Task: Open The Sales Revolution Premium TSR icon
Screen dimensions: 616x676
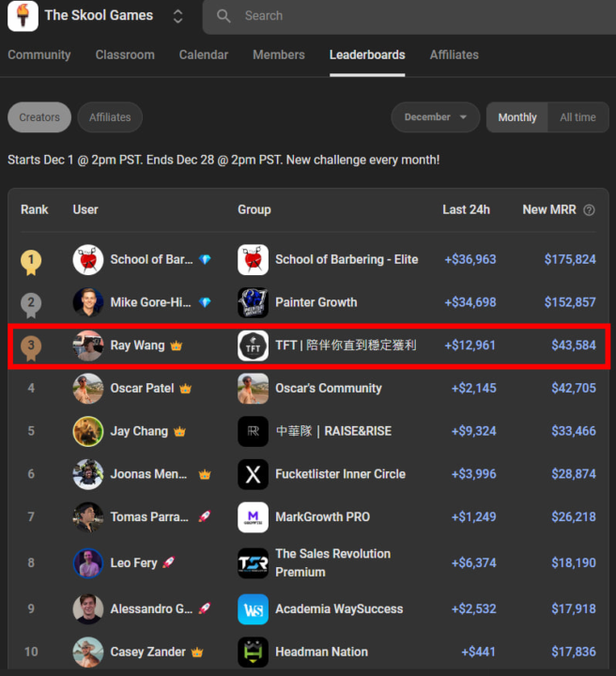Action: [253, 563]
